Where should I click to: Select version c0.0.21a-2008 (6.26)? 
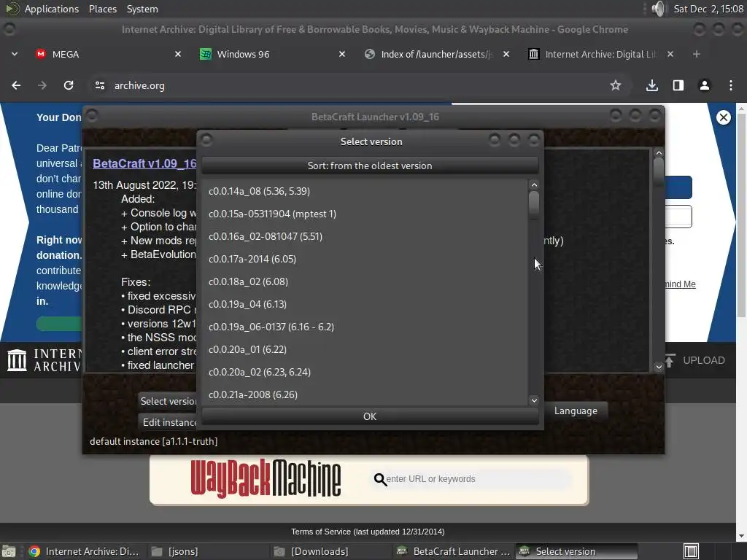click(x=365, y=394)
